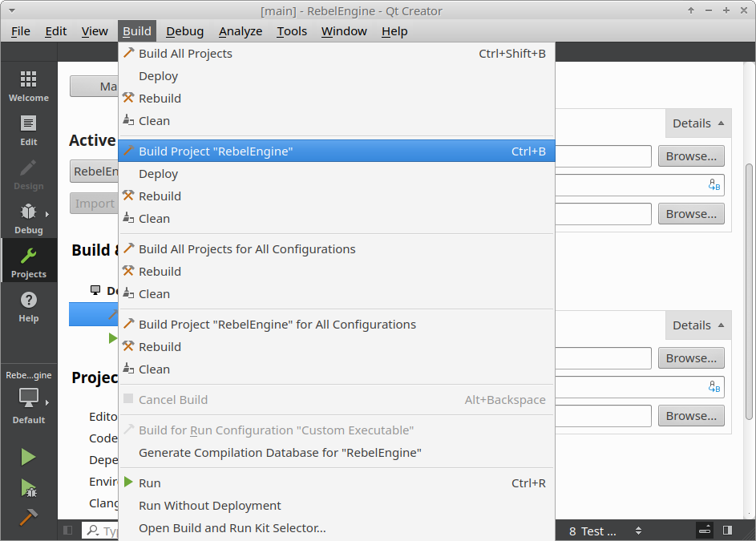Choose Clean under Build Project RebelEngine

click(x=337, y=219)
